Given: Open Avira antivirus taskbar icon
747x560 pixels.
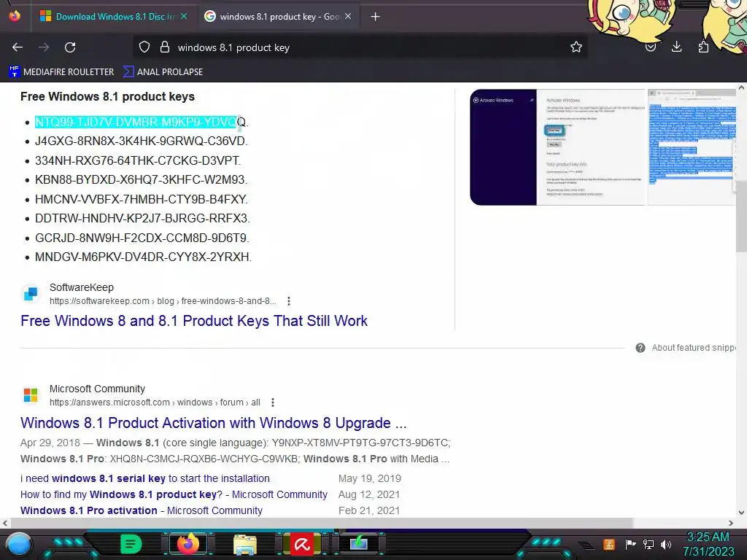Looking at the screenshot, I should [302, 544].
